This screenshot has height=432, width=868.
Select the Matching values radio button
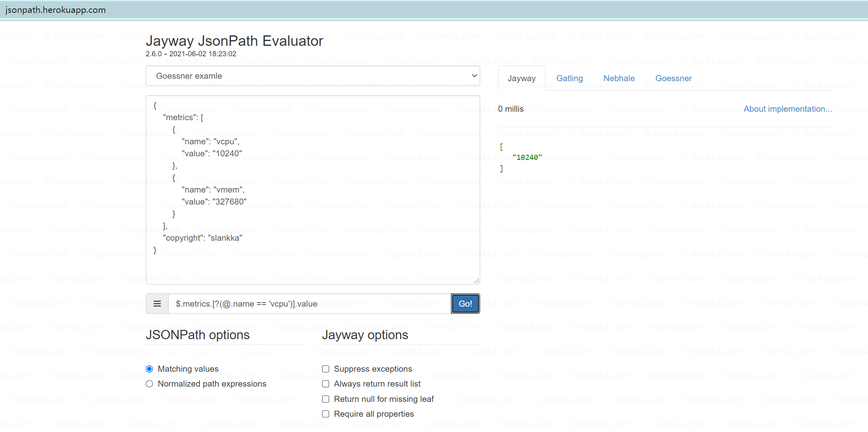point(149,369)
